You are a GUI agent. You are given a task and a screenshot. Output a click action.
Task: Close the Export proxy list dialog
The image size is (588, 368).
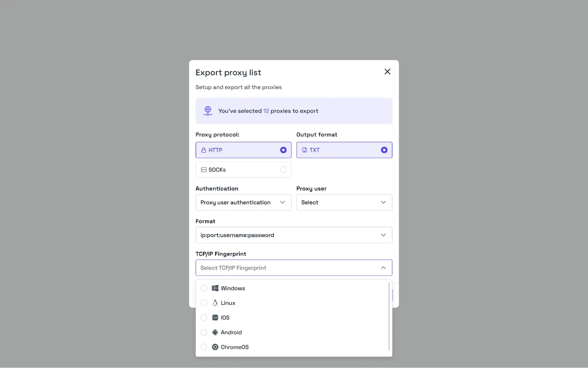tap(387, 72)
